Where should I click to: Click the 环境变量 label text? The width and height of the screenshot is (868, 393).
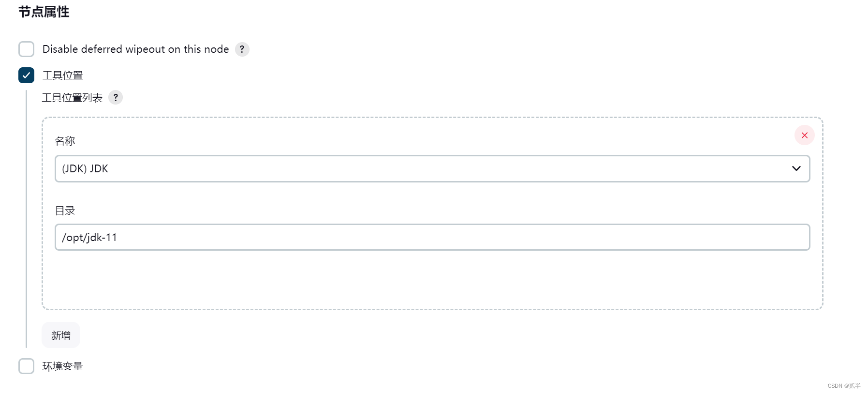(63, 366)
